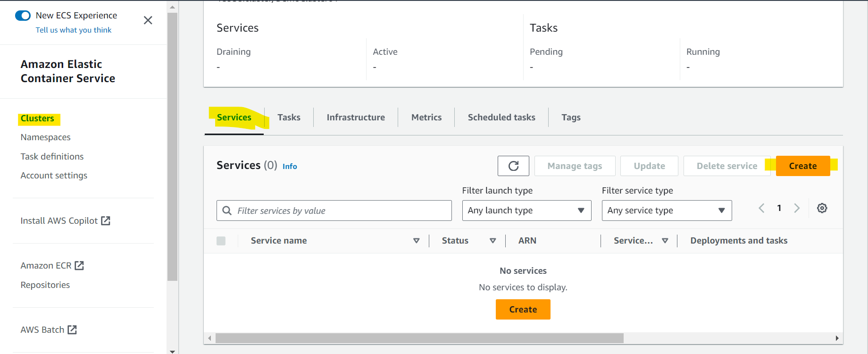The image size is (868, 354).
Task: Switch to the Services tab
Action: (x=234, y=118)
